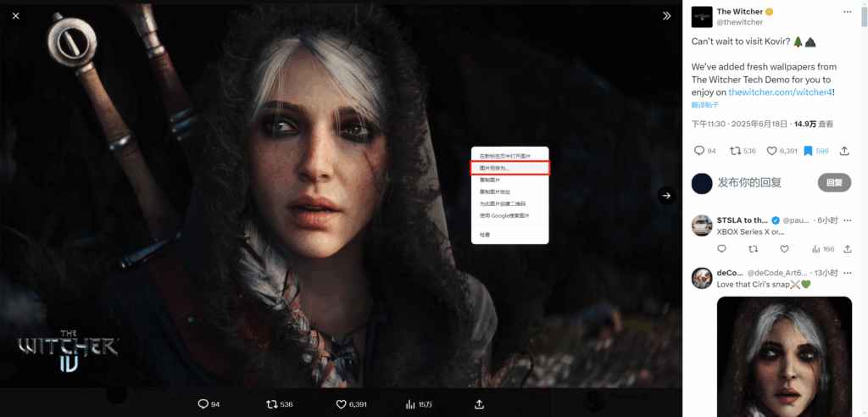868x417 pixels.
Task: Open the deCo... commenter name link
Action: pos(730,273)
